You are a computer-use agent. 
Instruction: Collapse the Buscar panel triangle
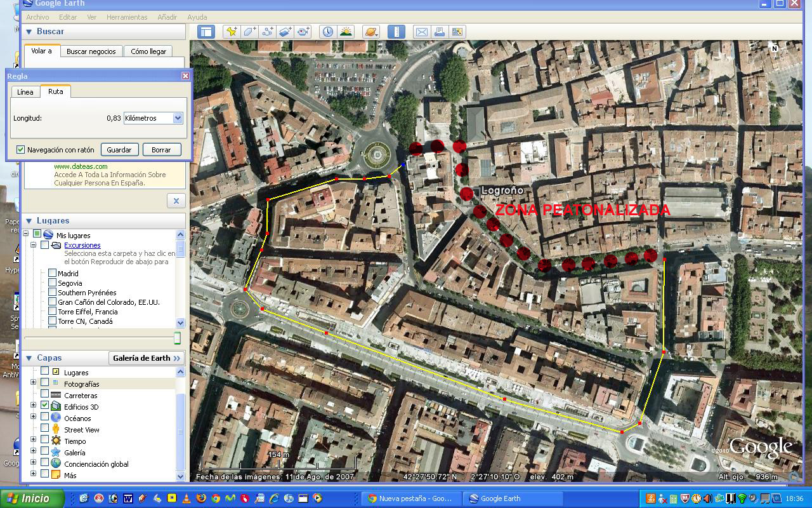click(29, 31)
